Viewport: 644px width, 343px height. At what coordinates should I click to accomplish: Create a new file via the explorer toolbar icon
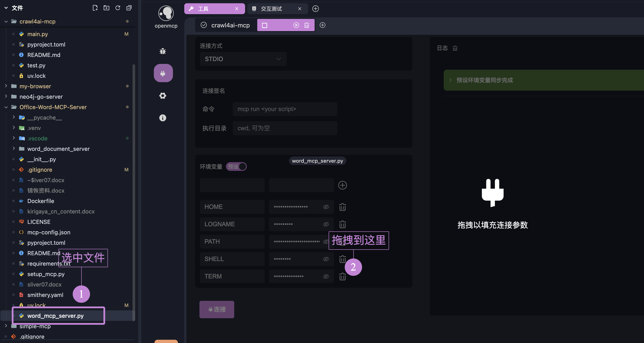pos(95,8)
